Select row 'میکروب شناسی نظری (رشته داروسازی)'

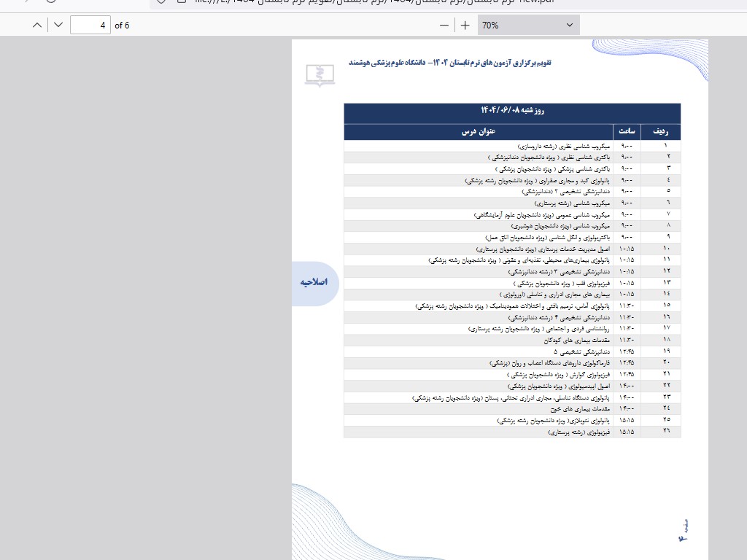pos(512,146)
